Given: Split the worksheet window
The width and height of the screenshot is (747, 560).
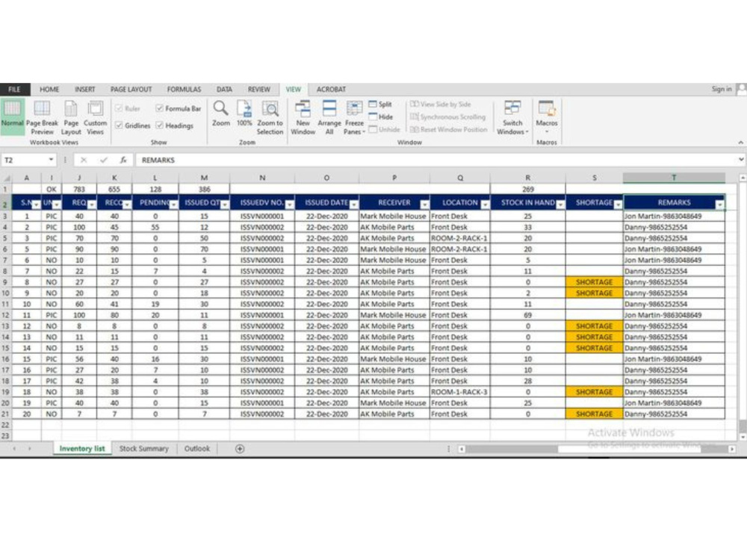Looking at the screenshot, I should click(380, 105).
